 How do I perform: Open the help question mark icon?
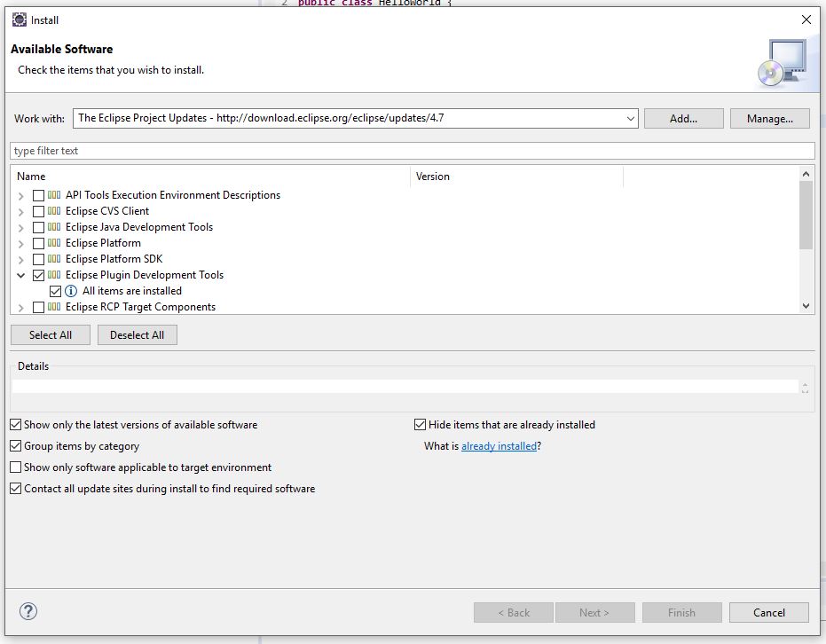click(28, 611)
